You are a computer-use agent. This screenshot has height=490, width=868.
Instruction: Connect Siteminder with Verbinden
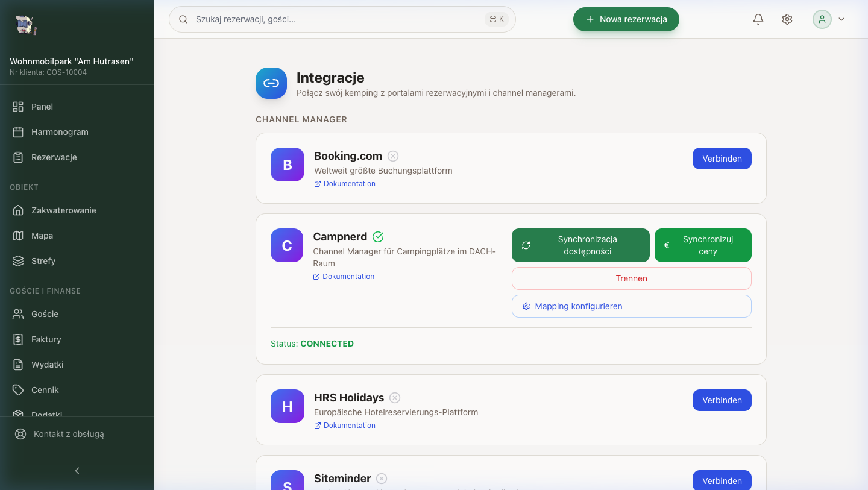(x=722, y=480)
